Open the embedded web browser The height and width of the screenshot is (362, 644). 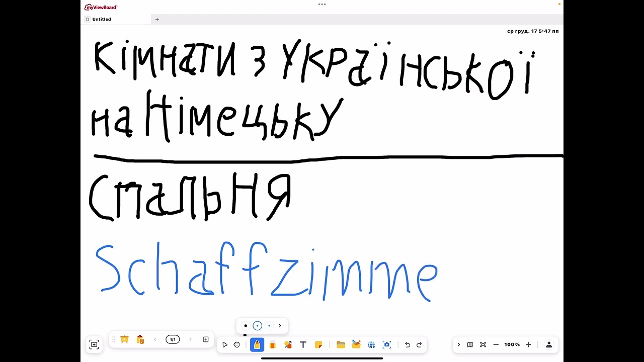pyautogui.click(x=371, y=345)
